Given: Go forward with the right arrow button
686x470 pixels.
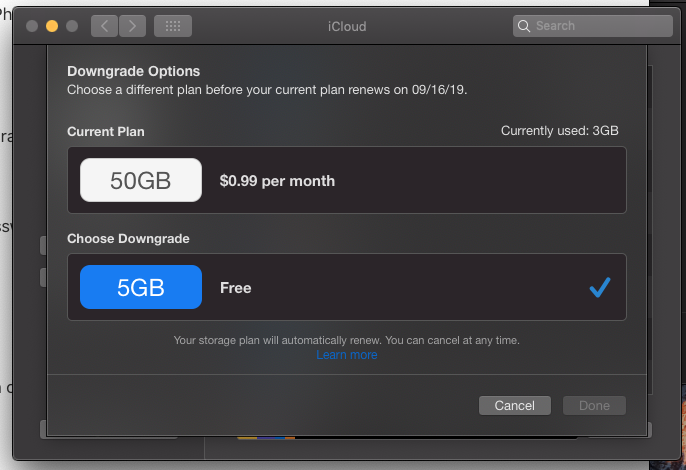Looking at the screenshot, I should point(133,26).
